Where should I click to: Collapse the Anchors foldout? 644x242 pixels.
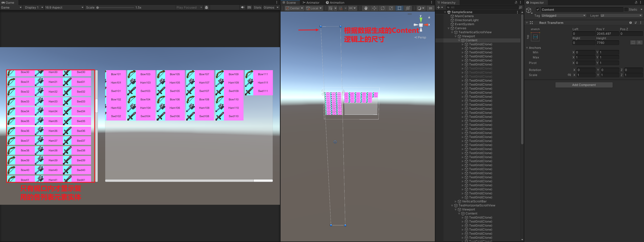[527, 48]
